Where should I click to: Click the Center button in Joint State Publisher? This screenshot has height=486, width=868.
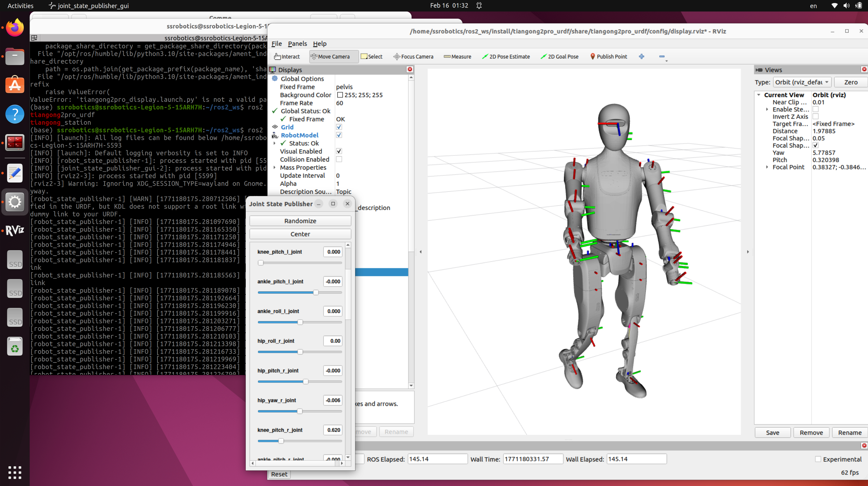pyautogui.click(x=300, y=234)
